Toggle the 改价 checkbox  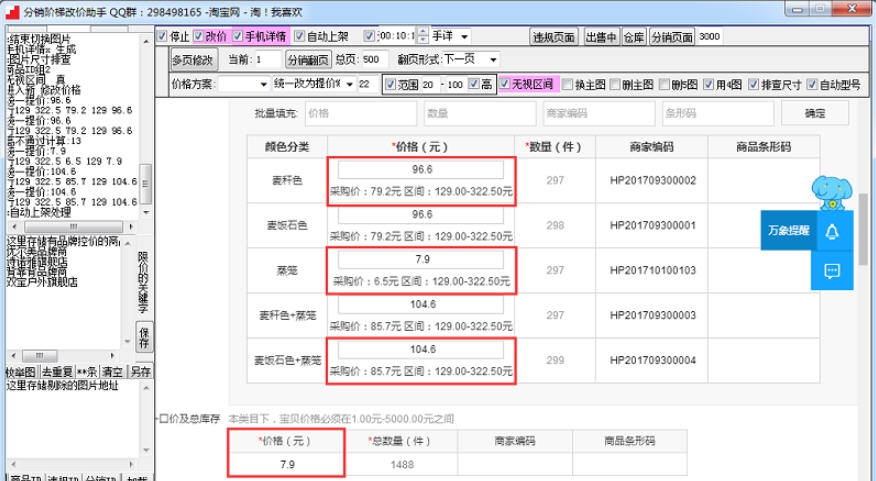pos(198,36)
